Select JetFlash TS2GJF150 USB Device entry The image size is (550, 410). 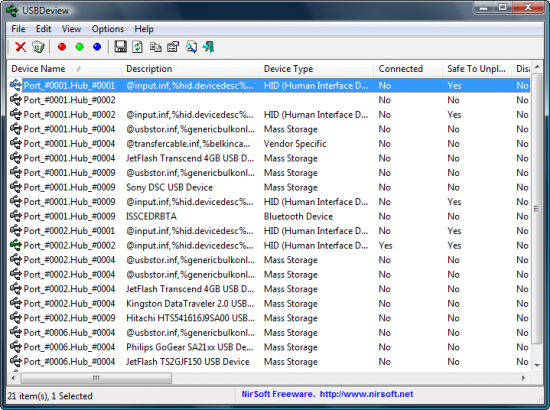point(188,362)
